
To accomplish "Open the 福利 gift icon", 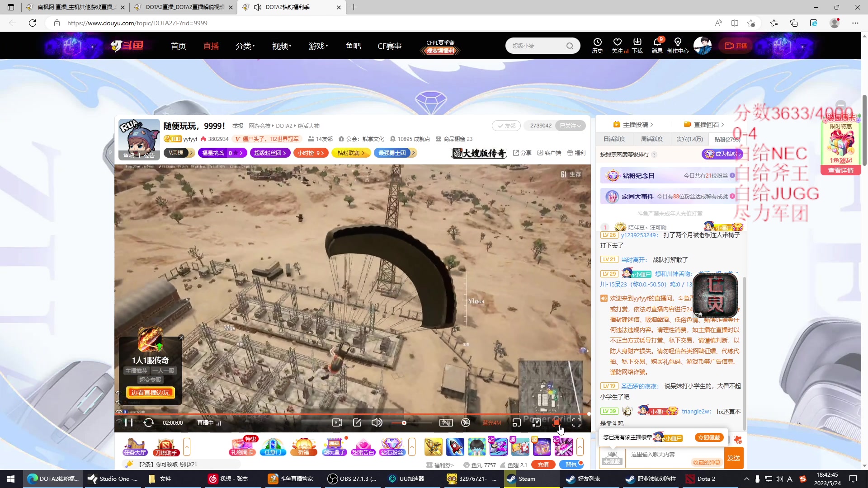I will tap(576, 153).
